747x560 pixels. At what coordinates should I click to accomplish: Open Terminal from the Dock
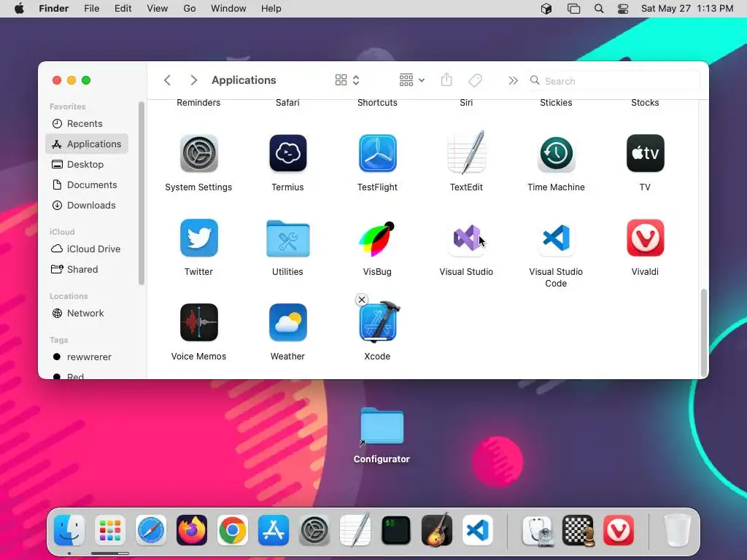396,530
